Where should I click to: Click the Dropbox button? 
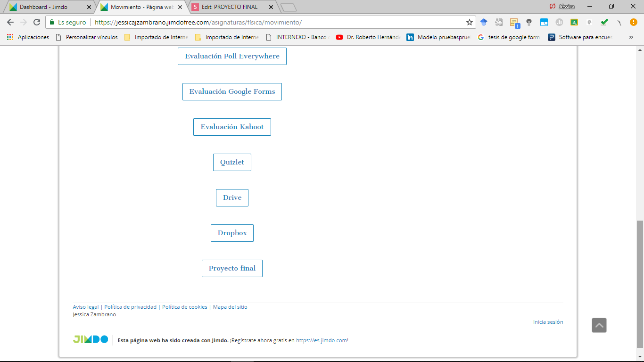(x=232, y=233)
